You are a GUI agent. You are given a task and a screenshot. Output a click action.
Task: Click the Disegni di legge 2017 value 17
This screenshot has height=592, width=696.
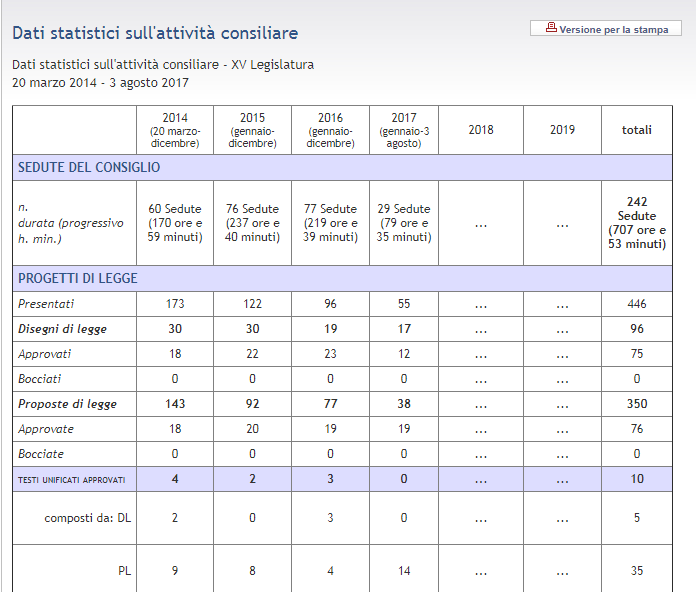tap(404, 329)
